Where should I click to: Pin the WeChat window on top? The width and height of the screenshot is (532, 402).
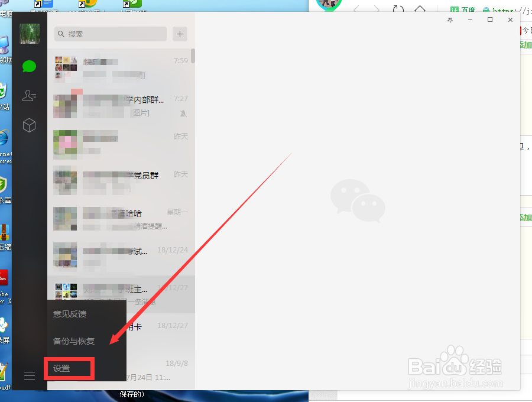click(450, 20)
